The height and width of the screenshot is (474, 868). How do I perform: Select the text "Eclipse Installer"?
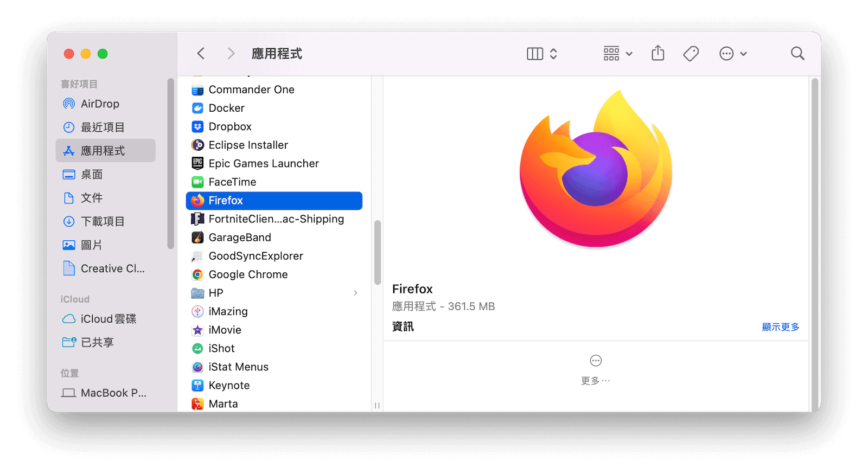[248, 145]
